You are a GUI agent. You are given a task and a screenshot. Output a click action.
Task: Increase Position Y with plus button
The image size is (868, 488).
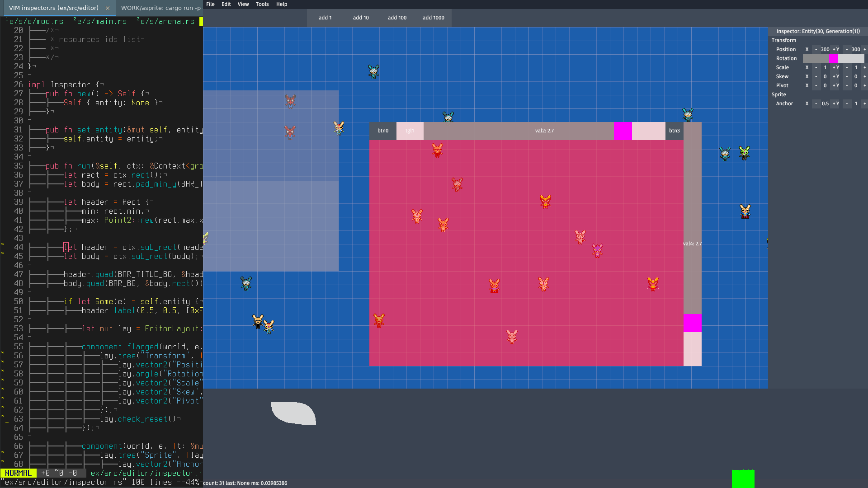click(864, 49)
